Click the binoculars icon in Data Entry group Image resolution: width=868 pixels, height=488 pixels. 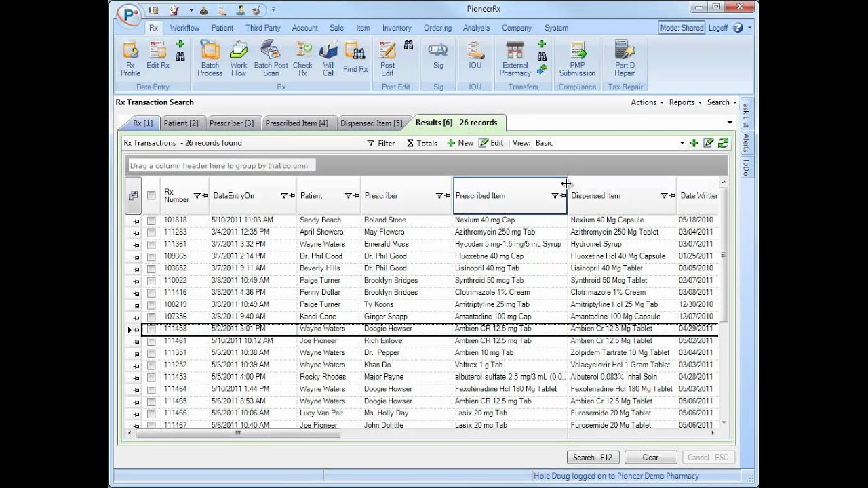[180, 57]
